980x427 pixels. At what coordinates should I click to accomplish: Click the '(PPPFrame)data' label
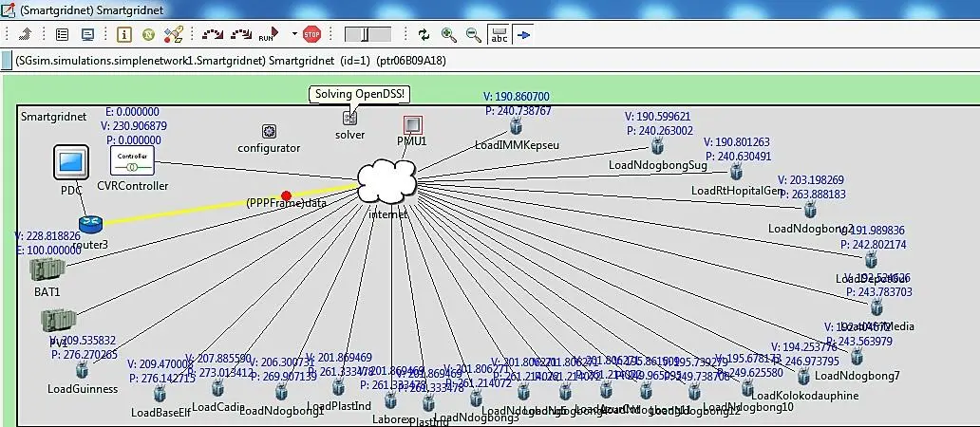coord(286,203)
